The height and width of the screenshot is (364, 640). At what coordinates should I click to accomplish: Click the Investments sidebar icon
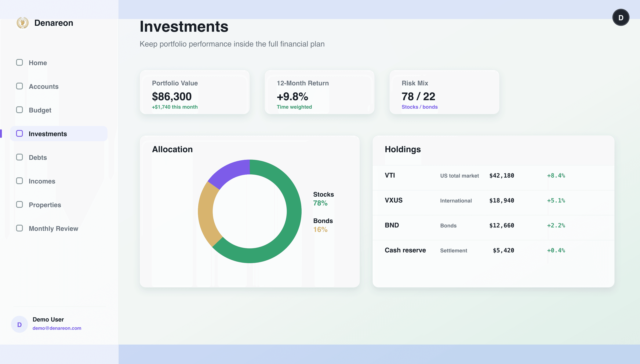coord(19,134)
